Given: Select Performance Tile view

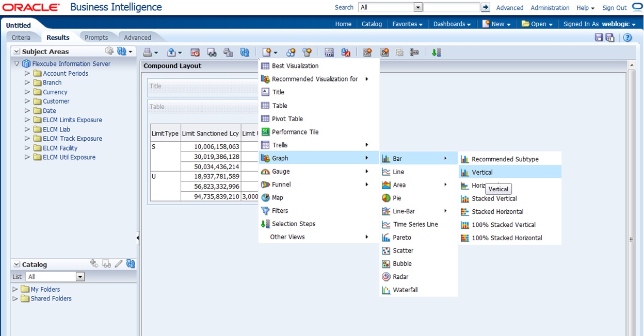Looking at the screenshot, I should coord(319,132).
